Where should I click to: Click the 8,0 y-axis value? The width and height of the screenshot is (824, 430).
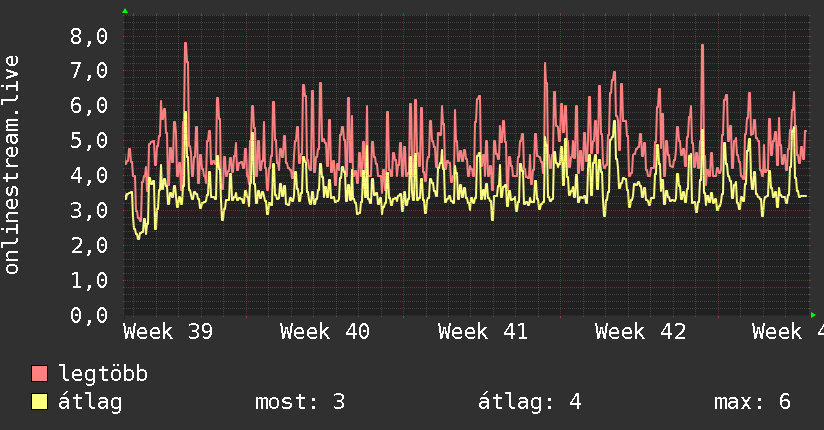[89, 36]
